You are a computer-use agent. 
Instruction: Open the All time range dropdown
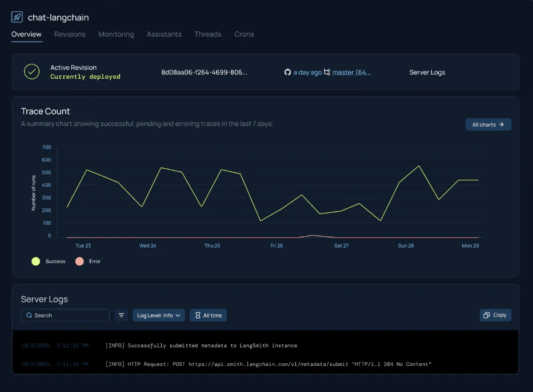[209, 316]
